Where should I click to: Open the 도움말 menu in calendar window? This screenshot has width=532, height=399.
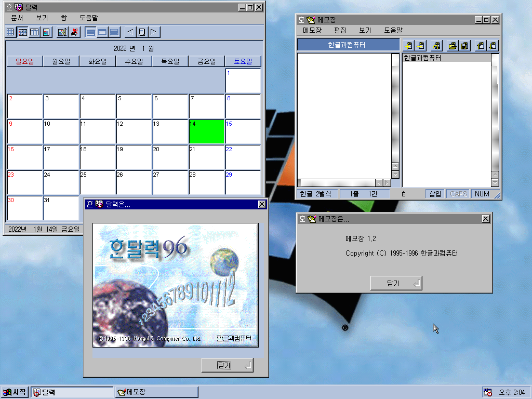(89, 18)
